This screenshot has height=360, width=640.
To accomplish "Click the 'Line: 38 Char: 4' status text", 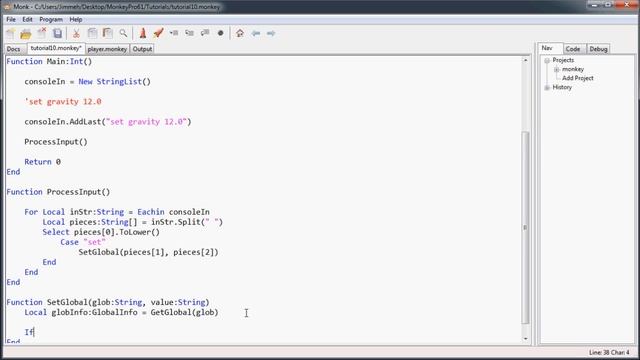I will [x=609, y=352].
